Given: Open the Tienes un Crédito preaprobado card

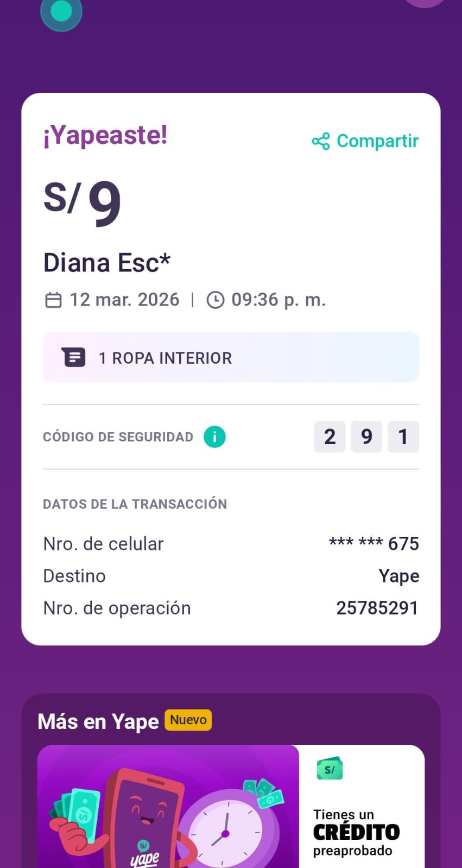Looking at the screenshot, I should (361, 809).
